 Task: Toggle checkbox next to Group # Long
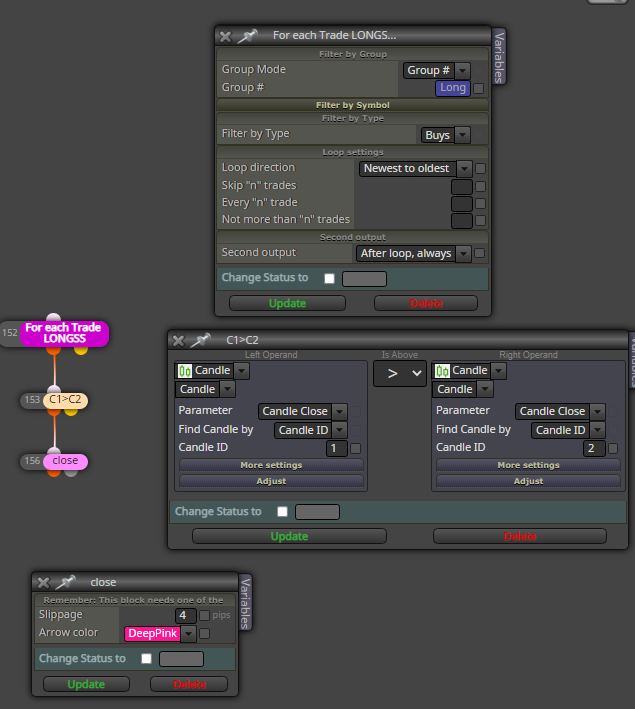479,88
